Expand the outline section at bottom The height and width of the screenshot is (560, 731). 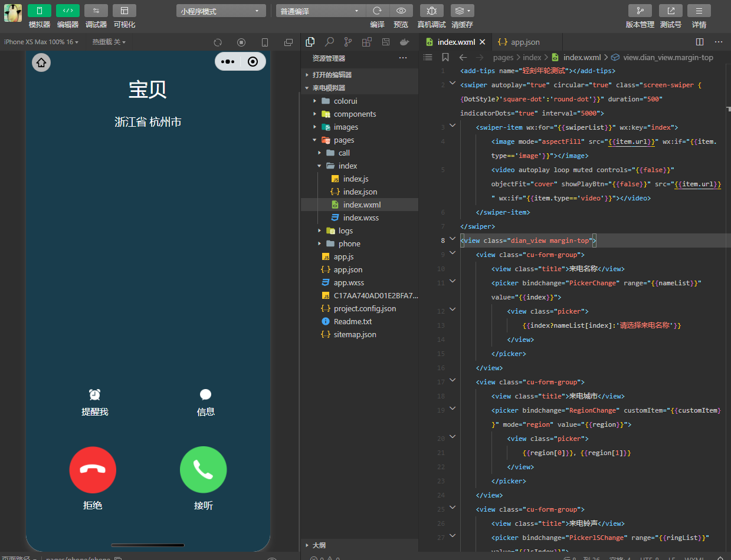[x=319, y=545]
